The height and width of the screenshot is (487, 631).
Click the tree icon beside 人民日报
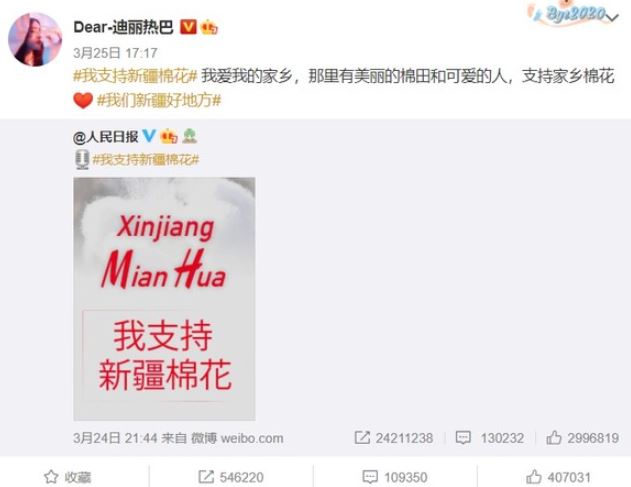190,136
